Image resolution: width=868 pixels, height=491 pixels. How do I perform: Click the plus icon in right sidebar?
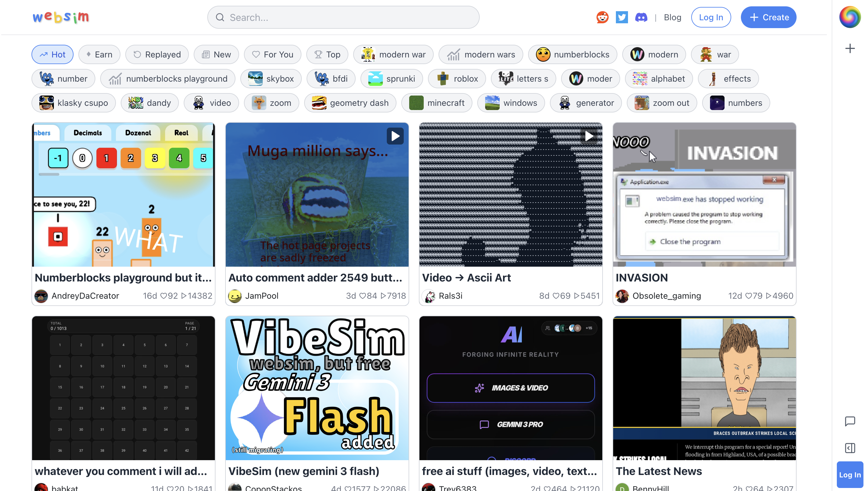[x=850, y=49]
